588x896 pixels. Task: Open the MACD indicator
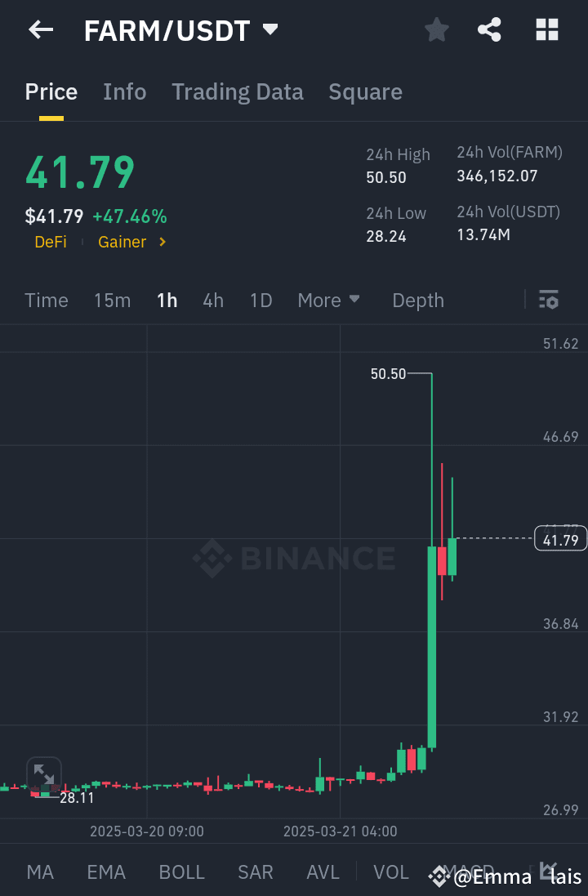pos(467,872)
